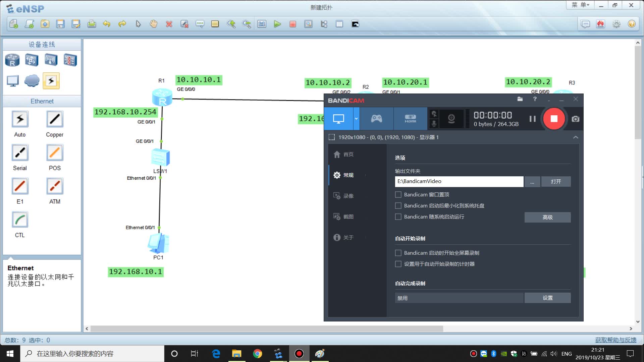This screenshot has height=362, width=644.
Task: Click the 打开 button for the output folder
Action: 556,181
